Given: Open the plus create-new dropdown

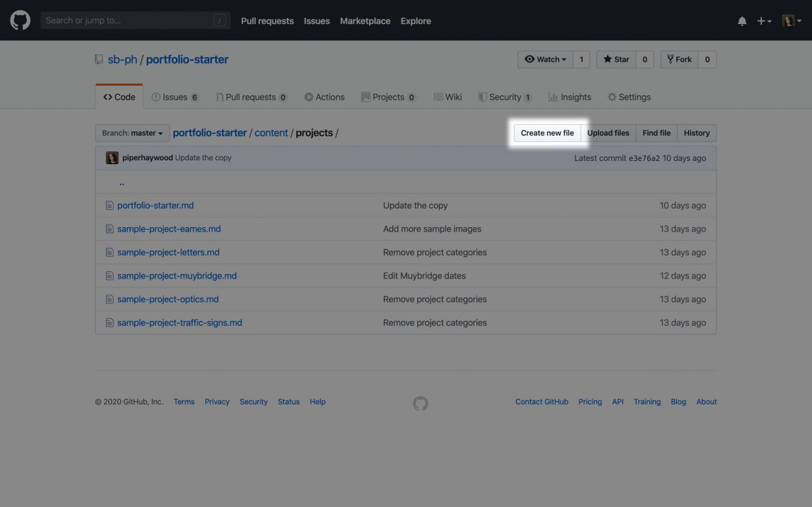Looking at the screenshot, I should [764, 21].
